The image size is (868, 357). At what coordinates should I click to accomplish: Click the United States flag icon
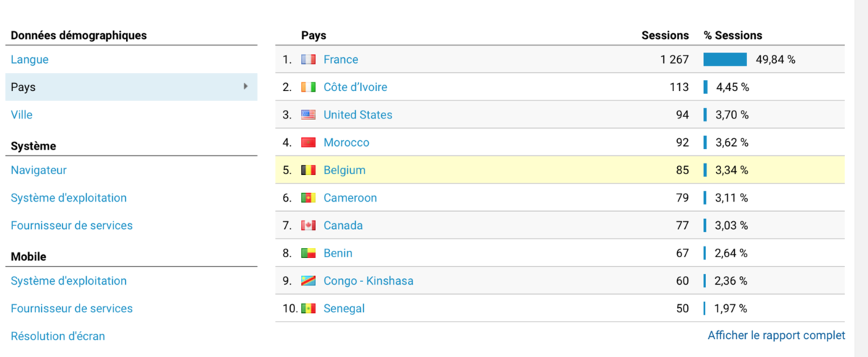click(x=308, y=115)
